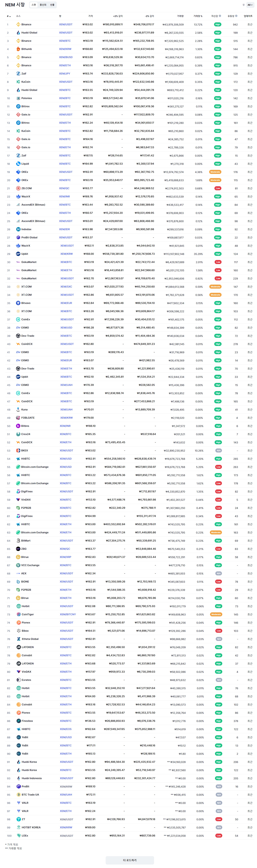Screen dimensions: 257x868
Task: Click the Poloniex exchange name
Action: pos(27,98)
